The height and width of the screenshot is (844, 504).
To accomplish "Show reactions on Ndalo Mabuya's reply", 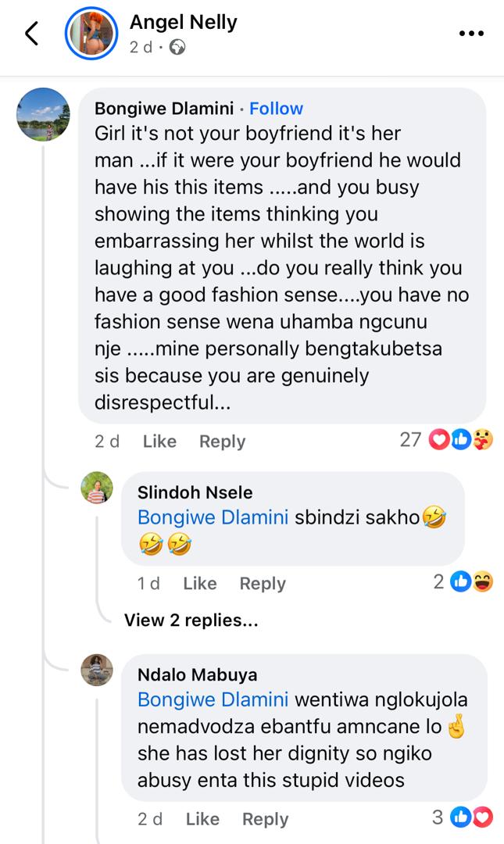I will pos(463,817).
